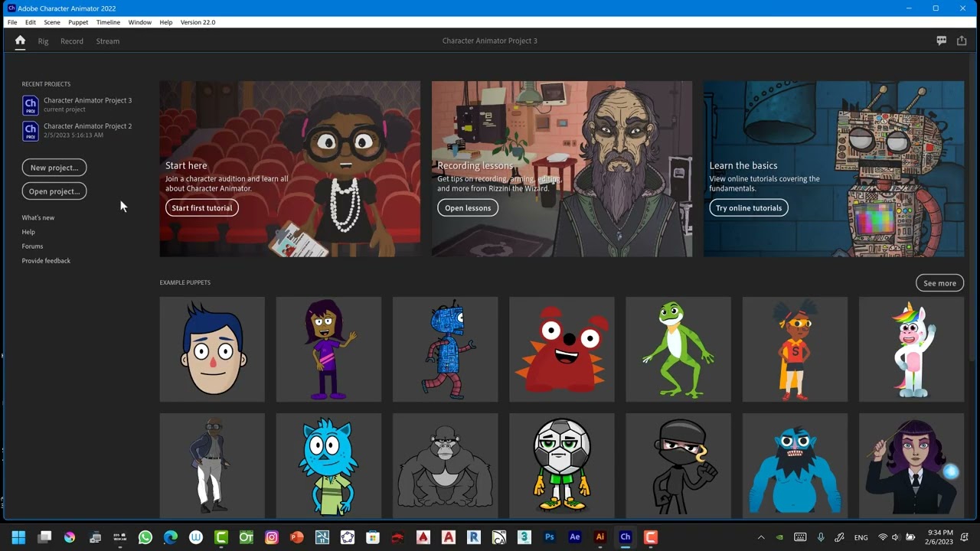Viewport: 980px width, 551px height.
Task: Open the Forums link
Action: pos(32,246)
